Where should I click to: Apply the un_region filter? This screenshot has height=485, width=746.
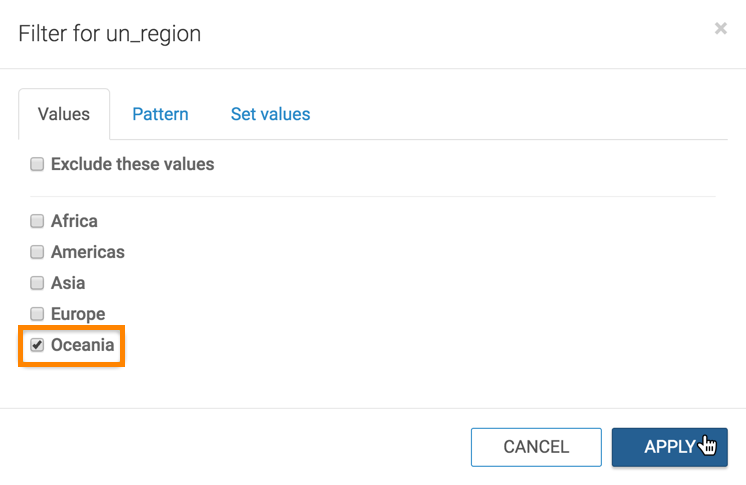[668, 447]
